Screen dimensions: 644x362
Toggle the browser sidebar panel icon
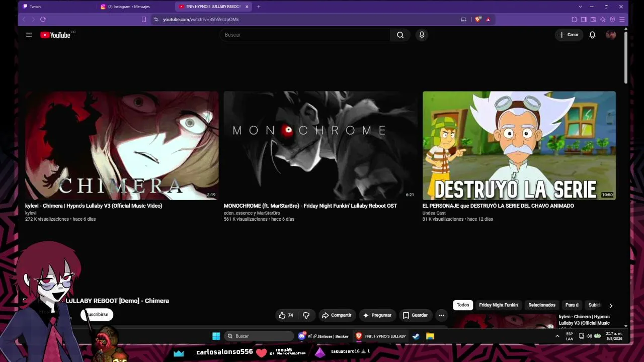[584, 19]
